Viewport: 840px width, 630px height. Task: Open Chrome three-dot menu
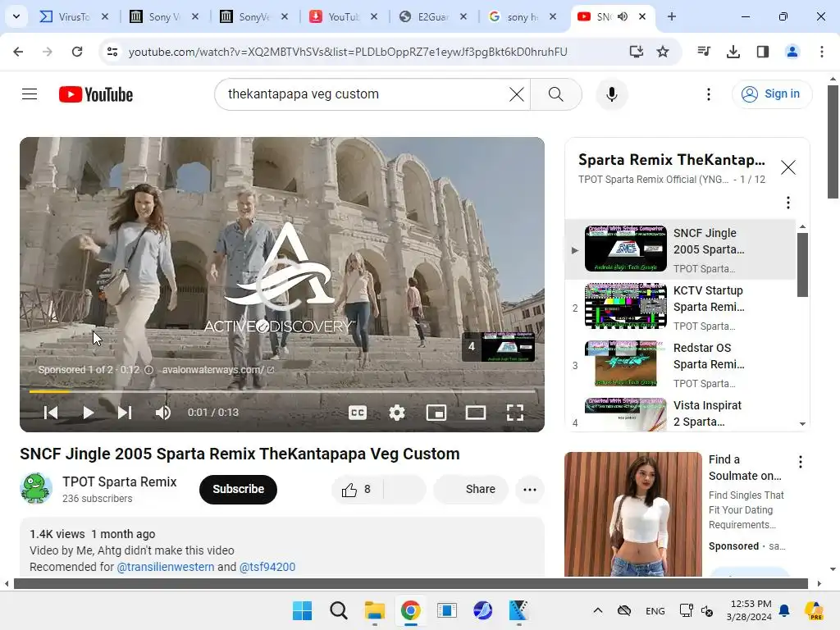(822, 52)
